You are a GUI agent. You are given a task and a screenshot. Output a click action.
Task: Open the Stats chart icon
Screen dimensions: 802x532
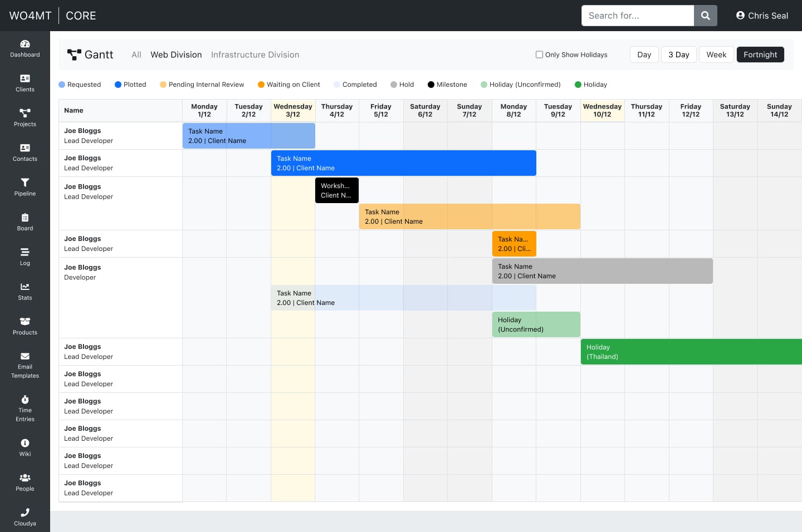point(25,287)
